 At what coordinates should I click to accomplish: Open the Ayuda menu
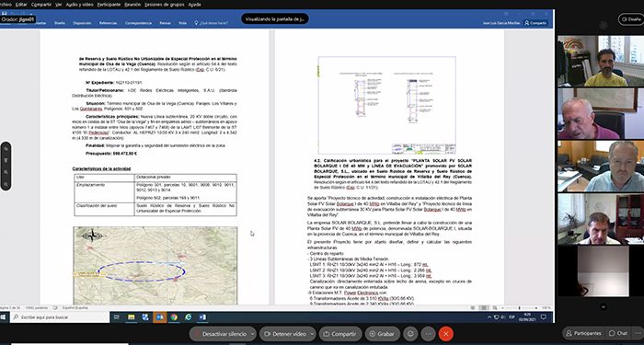coord(194,5)
